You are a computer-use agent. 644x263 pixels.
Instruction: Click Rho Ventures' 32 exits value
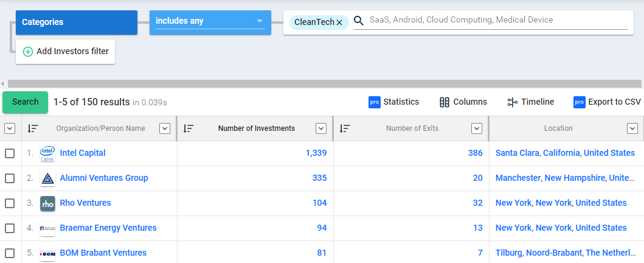(x=477, y=203)
